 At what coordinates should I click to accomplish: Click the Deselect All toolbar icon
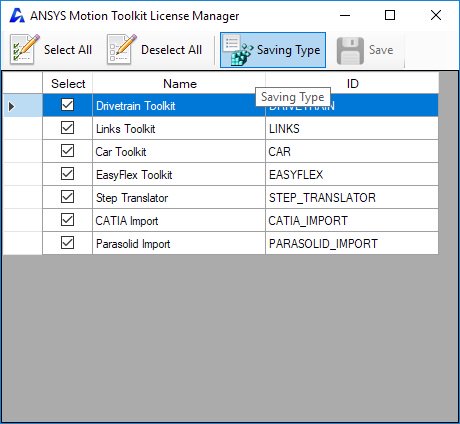[x=122, y=49]
